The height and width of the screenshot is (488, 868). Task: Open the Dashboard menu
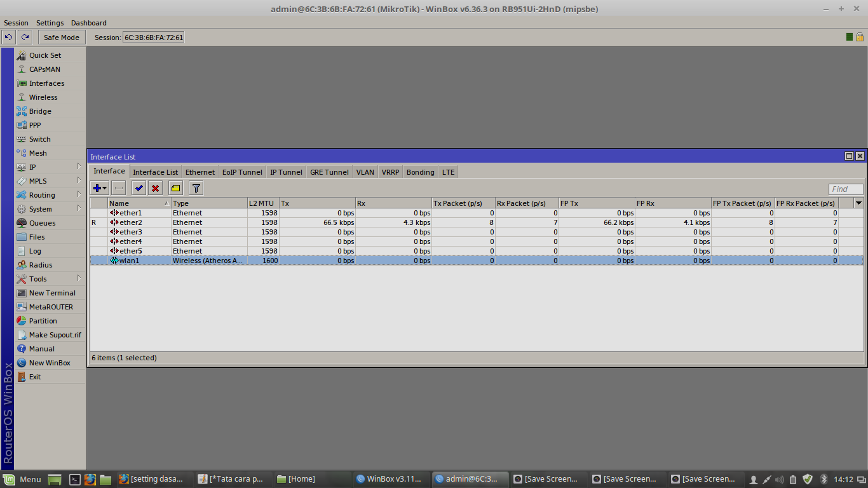click(x=88, y=23)
